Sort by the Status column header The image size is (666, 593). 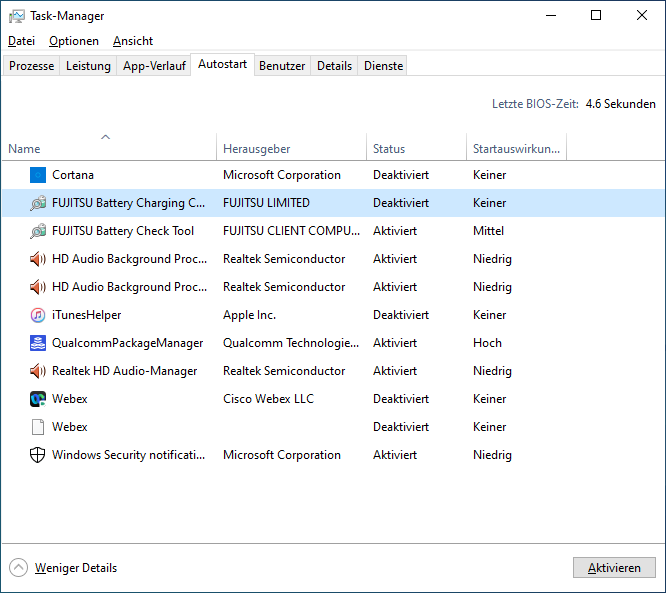coord(416,149)
